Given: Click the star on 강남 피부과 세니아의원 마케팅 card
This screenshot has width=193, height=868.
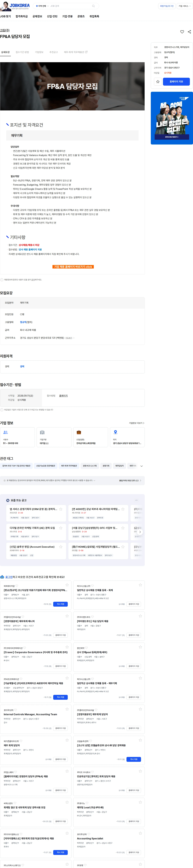Looking at the screenshot, I should (123, 509).
